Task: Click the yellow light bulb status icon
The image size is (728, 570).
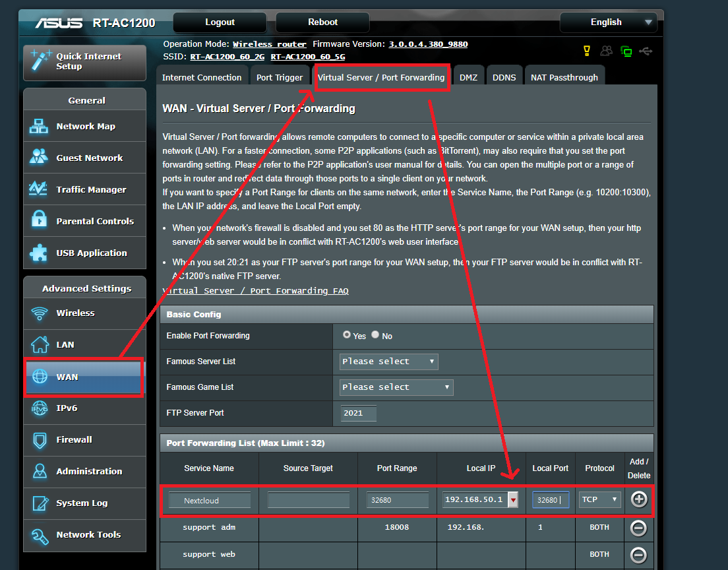Action: click(586, 51)
